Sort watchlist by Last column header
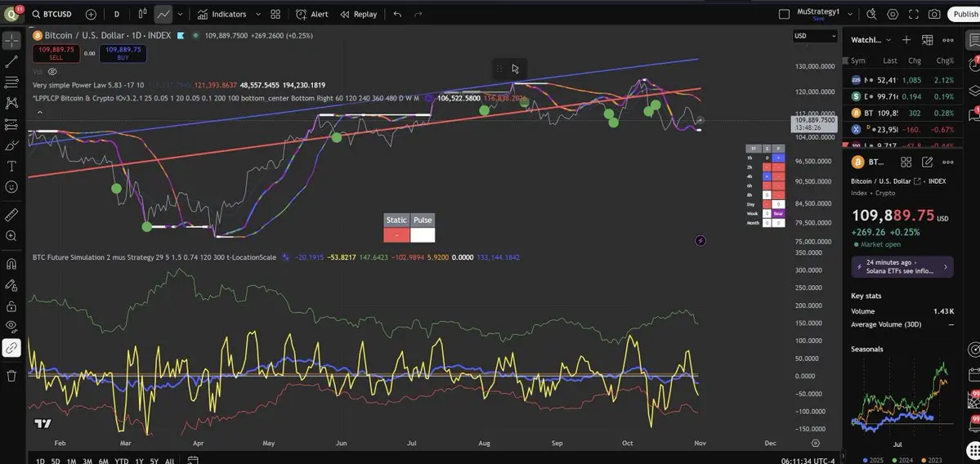 [890, 60]
